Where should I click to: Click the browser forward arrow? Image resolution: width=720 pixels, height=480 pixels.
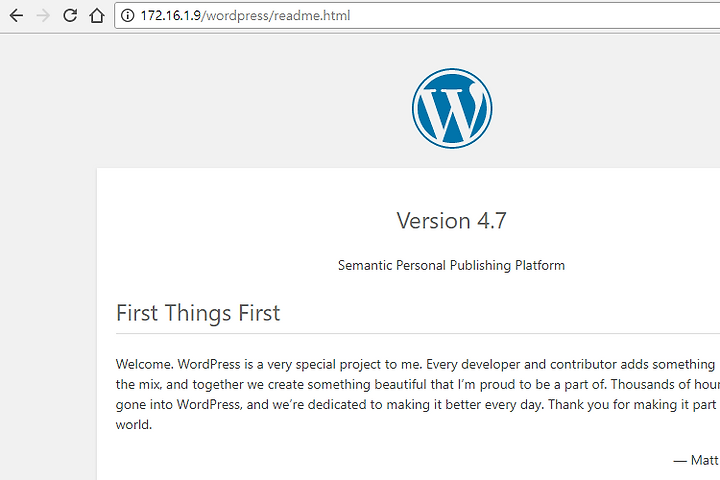43,16
